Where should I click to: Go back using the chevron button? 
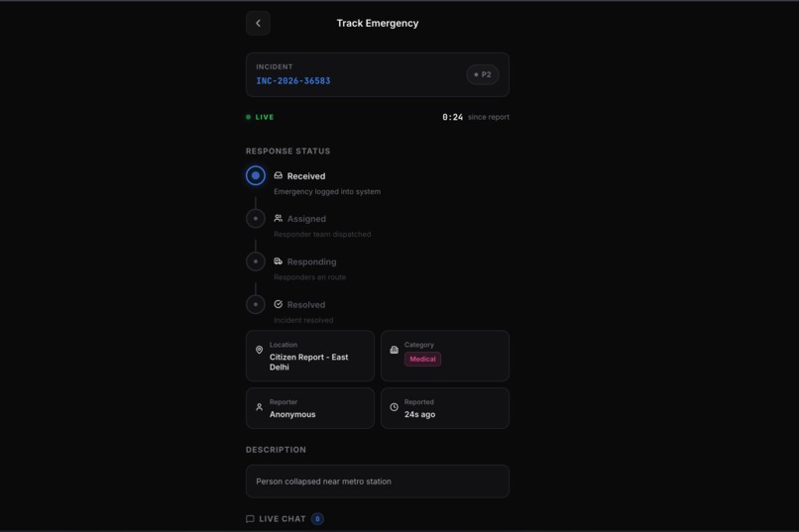pos(258,23)
